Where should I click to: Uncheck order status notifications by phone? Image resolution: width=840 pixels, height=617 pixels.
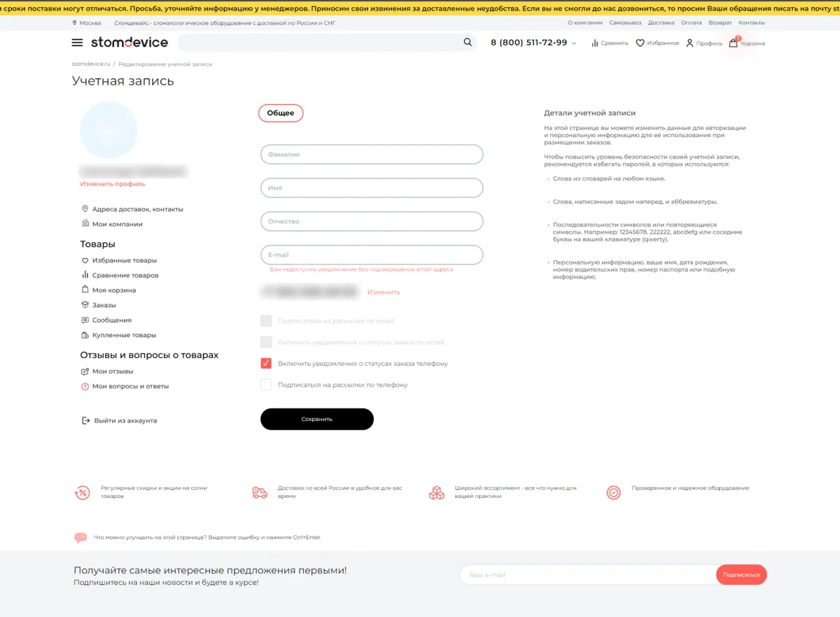coord(266,363)
